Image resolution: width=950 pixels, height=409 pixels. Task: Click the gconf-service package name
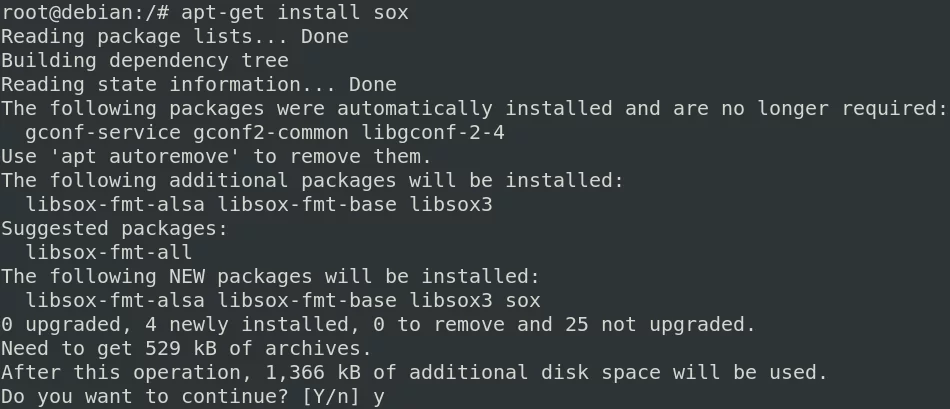103,133
